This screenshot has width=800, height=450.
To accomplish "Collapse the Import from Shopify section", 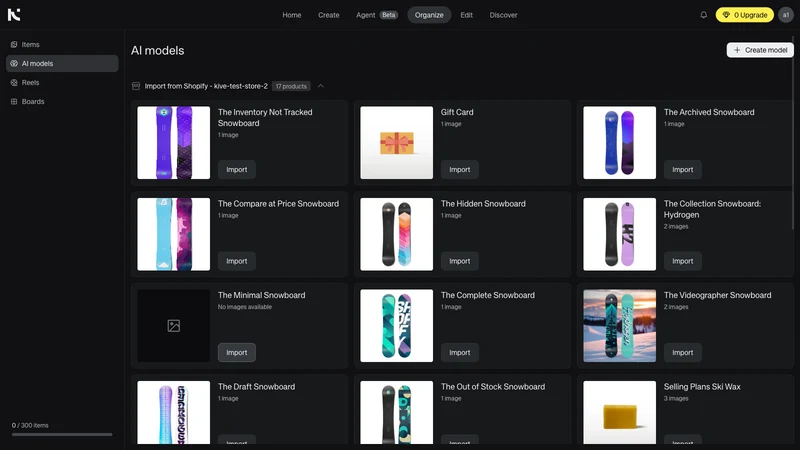I will pos(320,86).
